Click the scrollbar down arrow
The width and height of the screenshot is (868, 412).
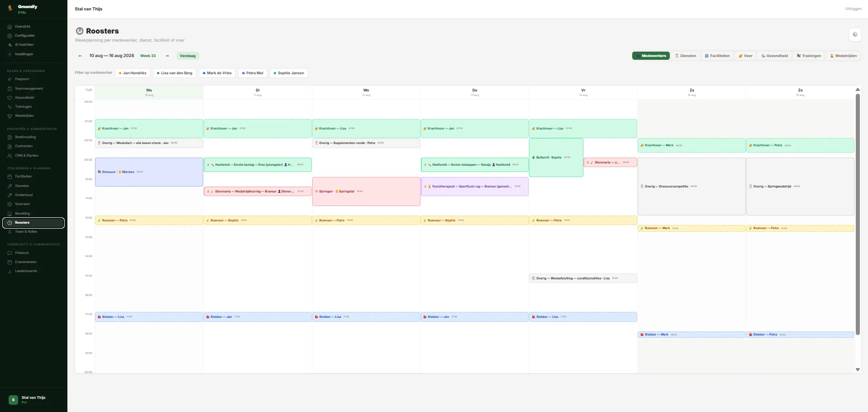(x=857, y=370)
